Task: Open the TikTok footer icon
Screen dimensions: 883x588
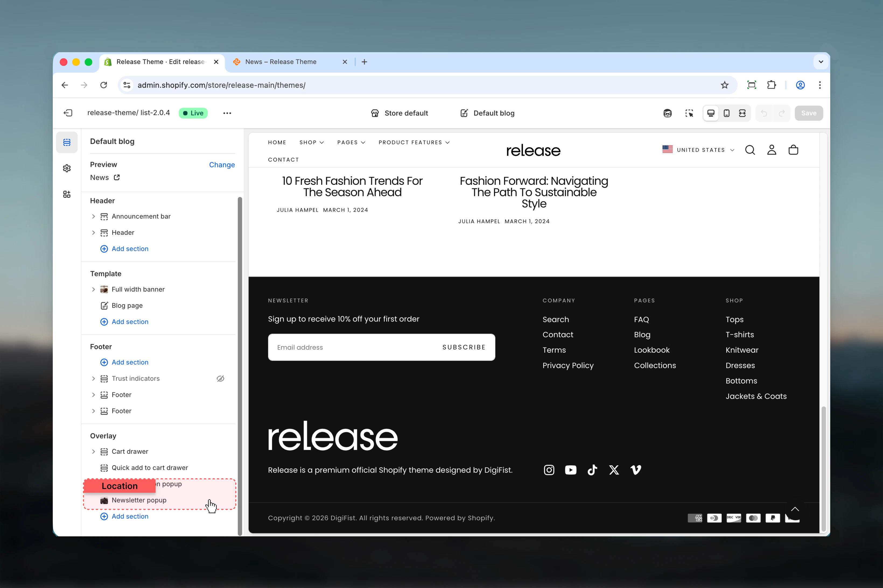Action: [592, 470]
